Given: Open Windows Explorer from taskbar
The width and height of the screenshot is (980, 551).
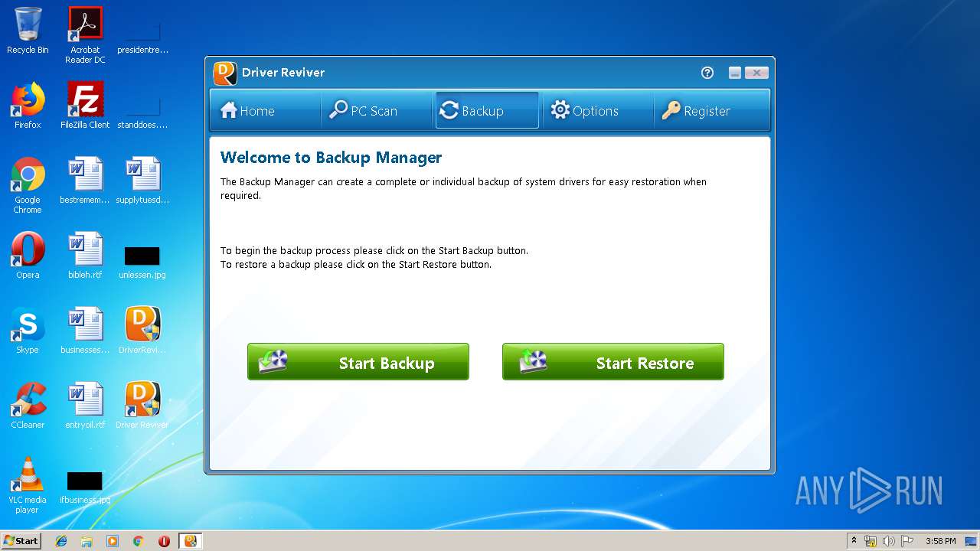Looking at the screenshot, I should pyautogui.click(x=87, y=541).
